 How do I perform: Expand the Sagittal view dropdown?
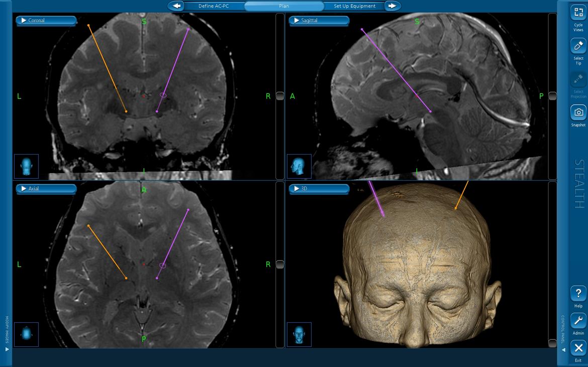point(319,21)
